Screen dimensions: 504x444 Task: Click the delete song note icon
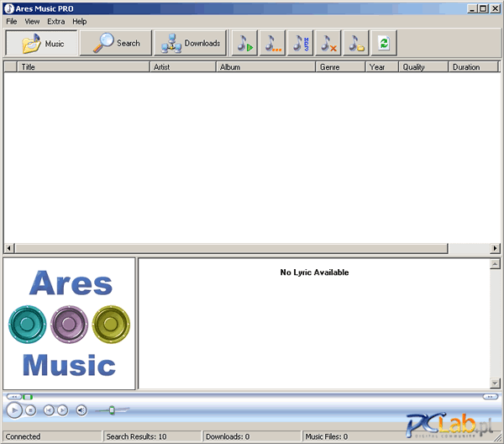[x=328, y=43]
